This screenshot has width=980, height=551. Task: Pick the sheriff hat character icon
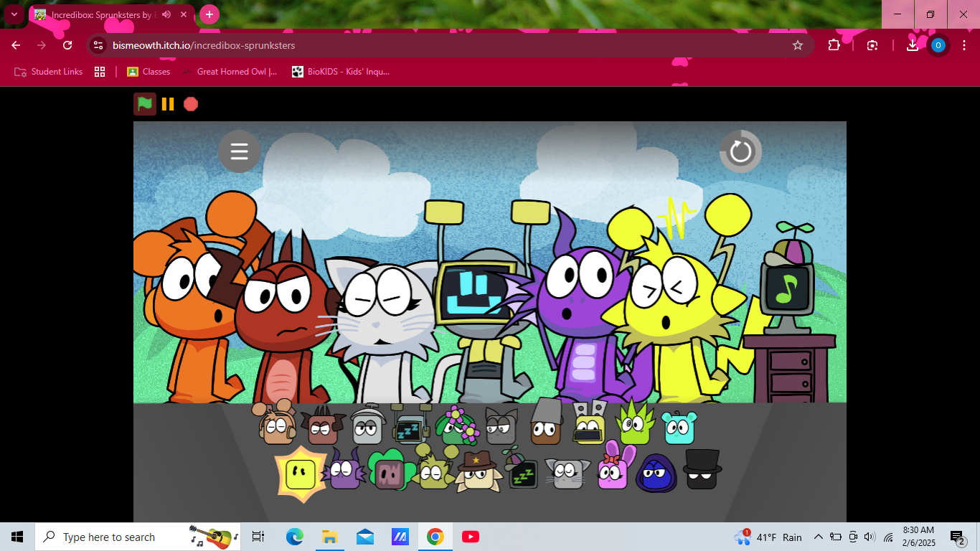(x=477, y=472)
